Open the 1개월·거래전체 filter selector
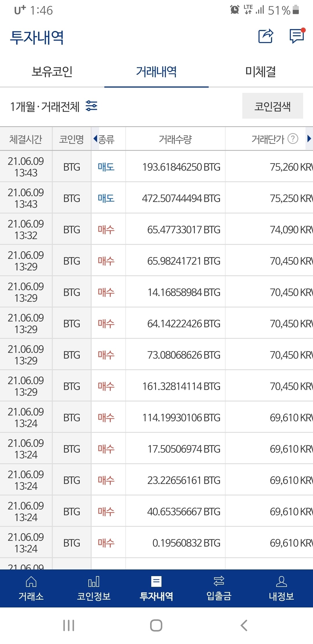The height and width of the screenshot is (644, 313). tap(45, 106)
